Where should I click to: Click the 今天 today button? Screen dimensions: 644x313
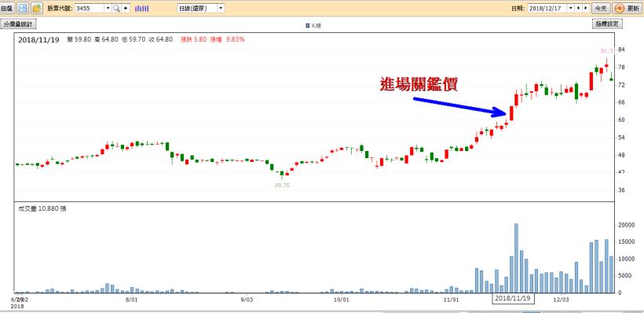[601, 8]
